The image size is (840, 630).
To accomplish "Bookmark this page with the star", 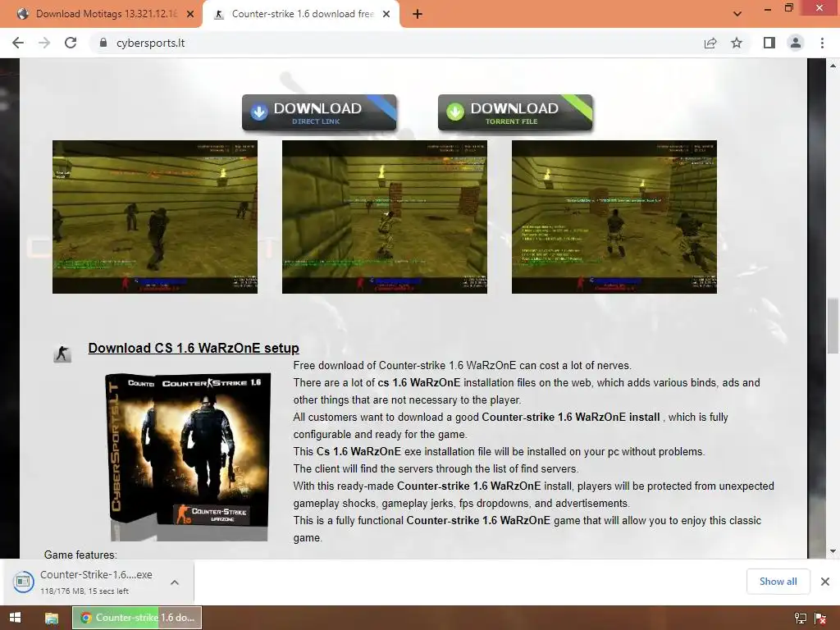I will click(737, 43).
